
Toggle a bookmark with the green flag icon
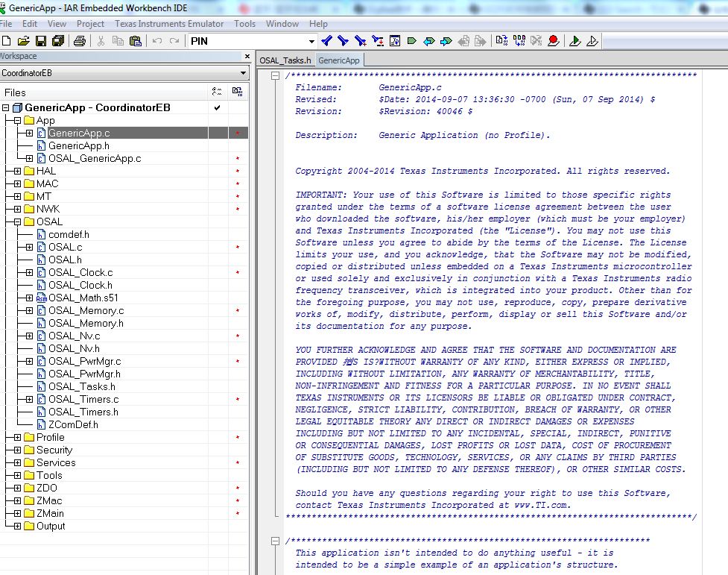[412, 41]
